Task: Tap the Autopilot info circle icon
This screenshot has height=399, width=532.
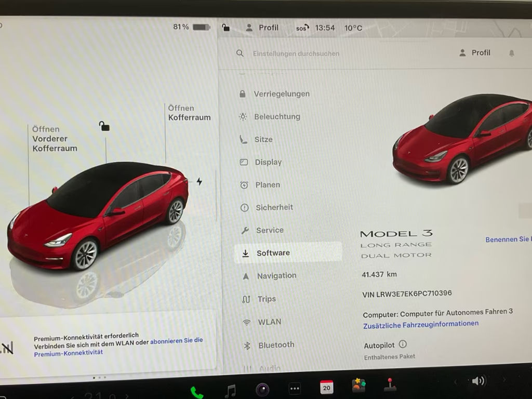Action: click(403, 344)
